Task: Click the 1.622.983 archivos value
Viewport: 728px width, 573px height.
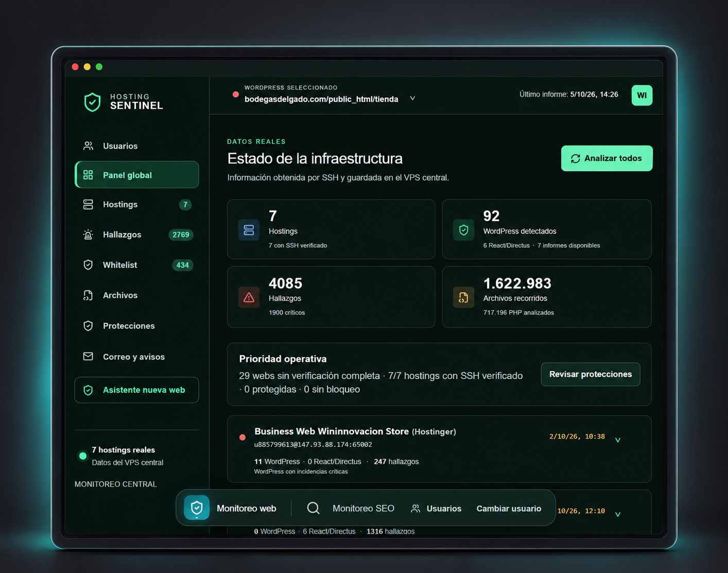Action: [517, 283]
